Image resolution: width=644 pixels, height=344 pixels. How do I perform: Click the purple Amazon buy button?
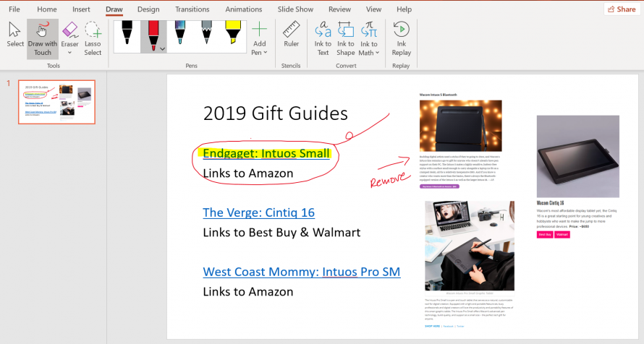pyautogui.click(x=439, y=186)
